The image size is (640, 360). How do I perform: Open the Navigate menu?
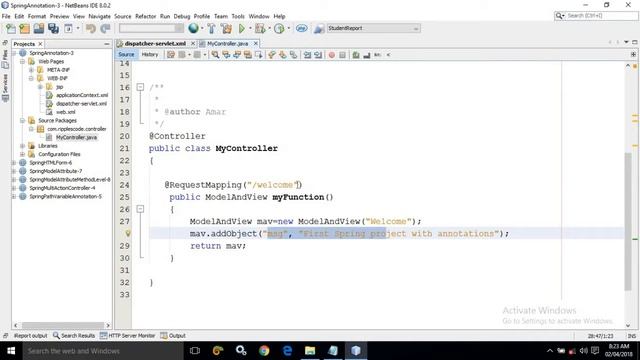(x=99, y=16)
